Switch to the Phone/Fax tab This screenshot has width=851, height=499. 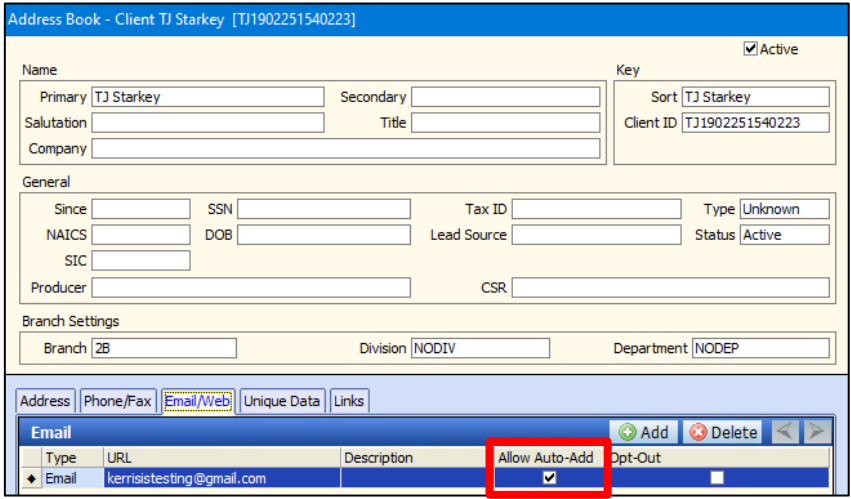[117, 401]
